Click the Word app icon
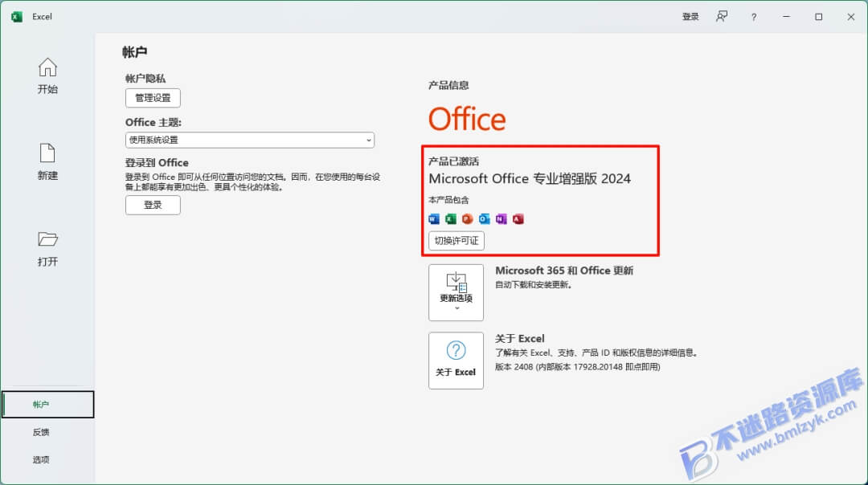Screen dimensions: 868x485 pyautogui.click(x=434, y=219)
